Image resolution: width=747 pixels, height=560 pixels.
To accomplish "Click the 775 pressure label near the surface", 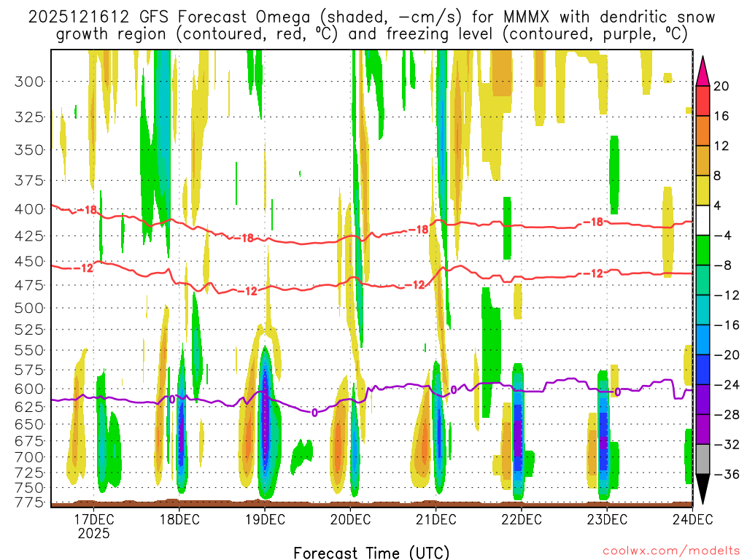I will tap(29, 502).
